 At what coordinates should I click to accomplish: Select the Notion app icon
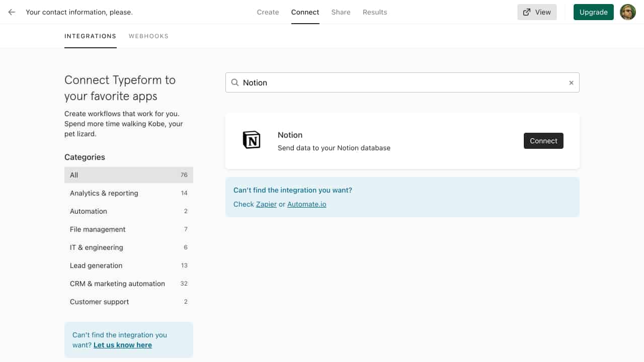click(x=251, y=141)
